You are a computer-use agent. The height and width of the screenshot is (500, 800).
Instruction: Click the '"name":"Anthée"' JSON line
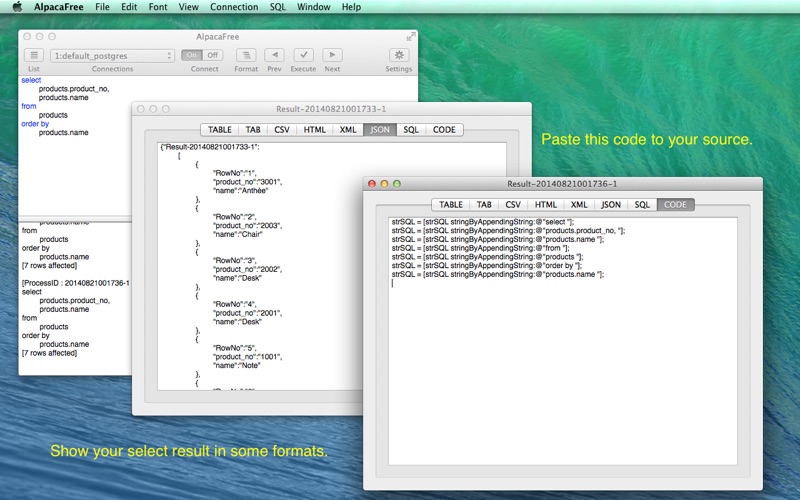(240, 191)
